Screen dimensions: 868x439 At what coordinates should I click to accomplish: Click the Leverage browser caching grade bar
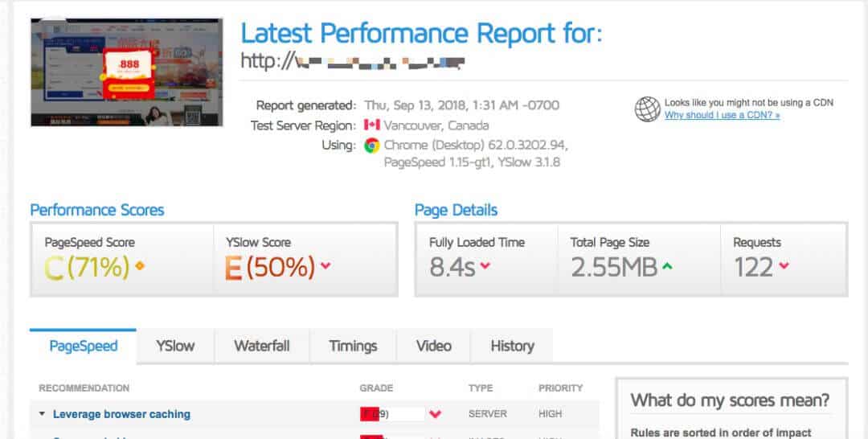(x=392, y=413)
